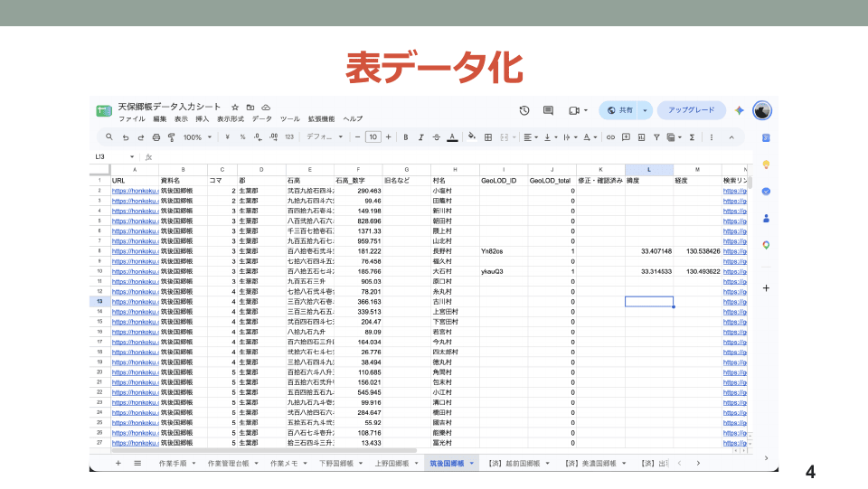Image resolution: width=868 pixels, height=489 pixels.
Task: Click the search menus magnifier icon
Action: pyautogui.click(x=109, y=137)
